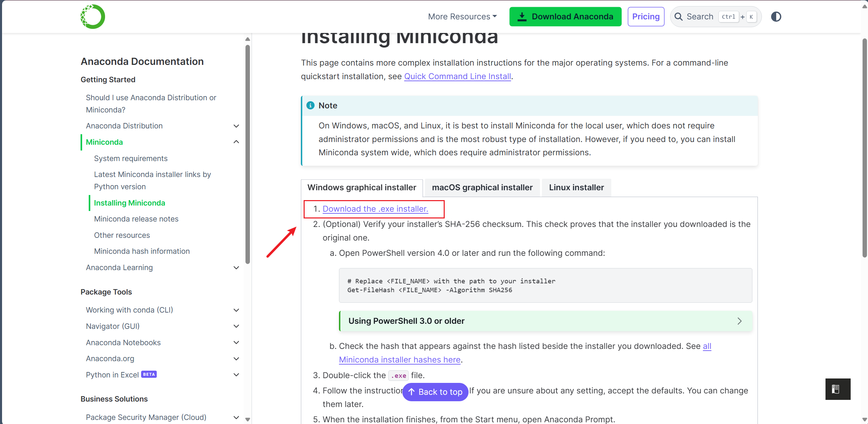The height and width of the screenshot is (424, 868).
Task: Expand the Anaconda Distribution section
Action: [x=236, y=126]
